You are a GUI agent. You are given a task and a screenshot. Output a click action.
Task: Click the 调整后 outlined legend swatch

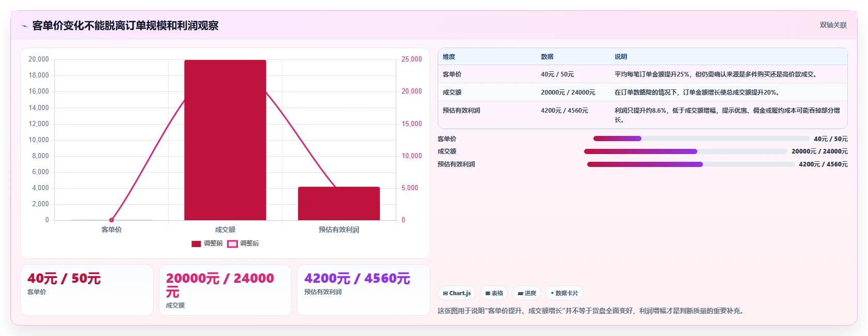(x=232, y=244)
